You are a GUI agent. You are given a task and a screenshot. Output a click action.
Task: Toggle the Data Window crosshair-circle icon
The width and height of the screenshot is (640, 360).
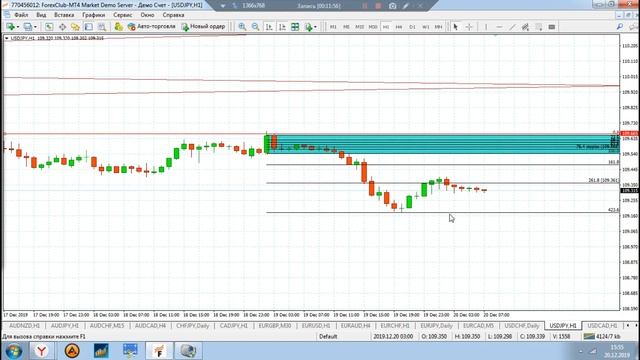click(62, 27)
